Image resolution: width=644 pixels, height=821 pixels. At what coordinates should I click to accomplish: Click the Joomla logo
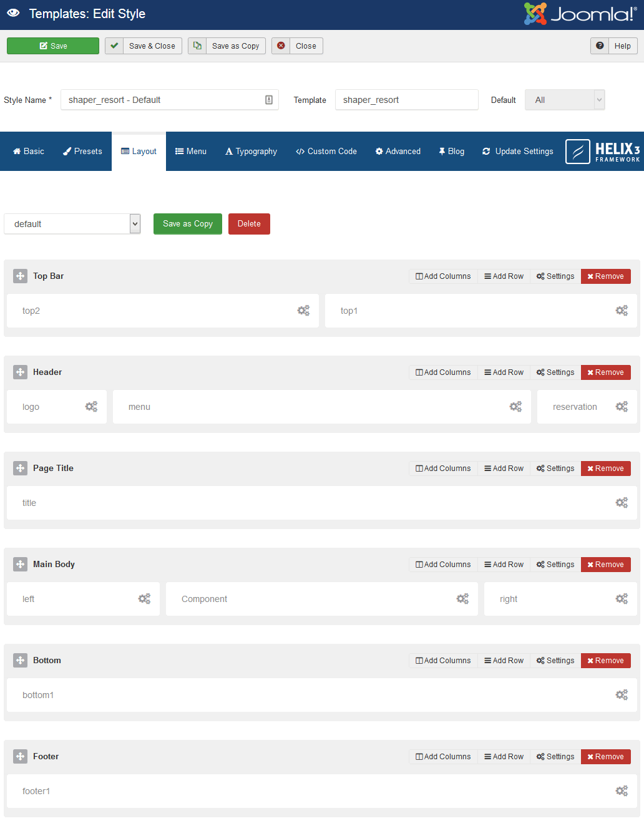pyautogui.click(x=580, y=13)
